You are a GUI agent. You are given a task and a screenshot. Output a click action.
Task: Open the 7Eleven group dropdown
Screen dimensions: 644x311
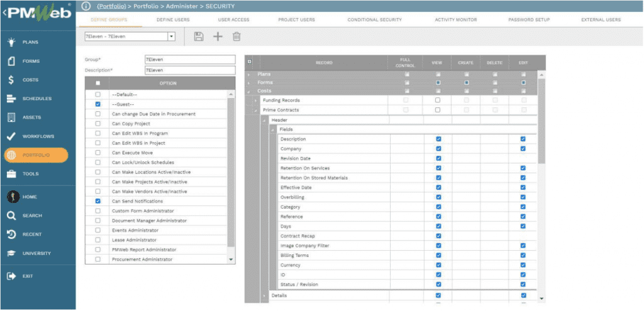click(172, 36)
